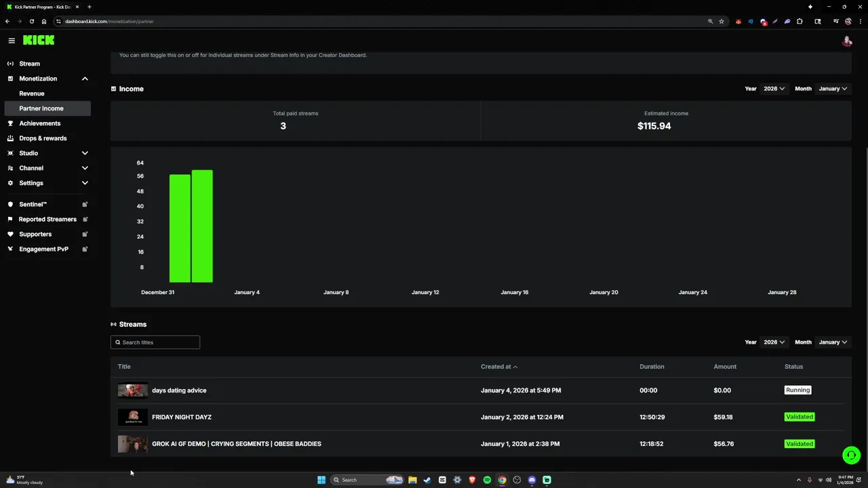Screen dimensions: 868x488
Task: Open Steam from taskbar
Action: coord(427,480)
